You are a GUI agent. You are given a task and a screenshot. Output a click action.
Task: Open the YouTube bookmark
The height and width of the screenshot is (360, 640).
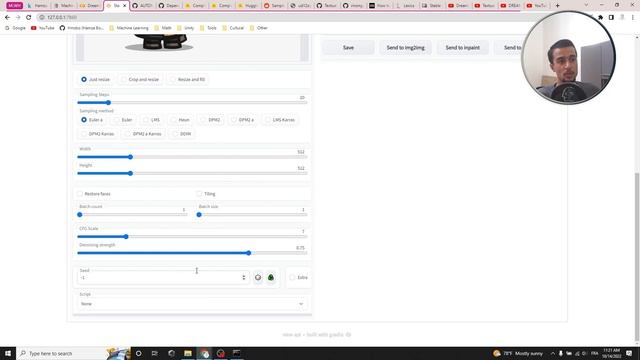43,28
